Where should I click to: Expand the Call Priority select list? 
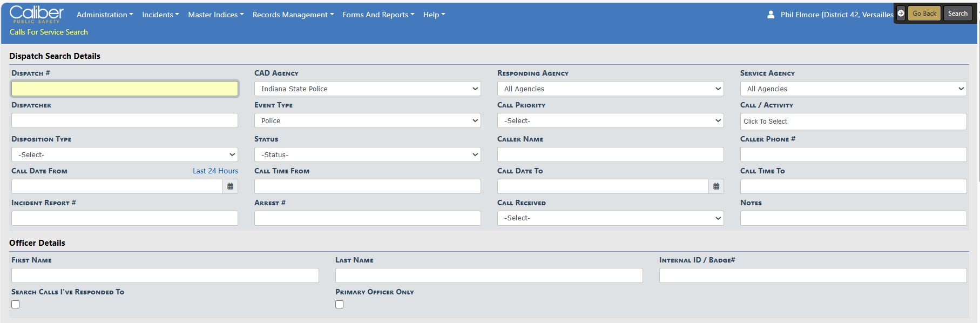pyautogui.click(x=610, y=120)
